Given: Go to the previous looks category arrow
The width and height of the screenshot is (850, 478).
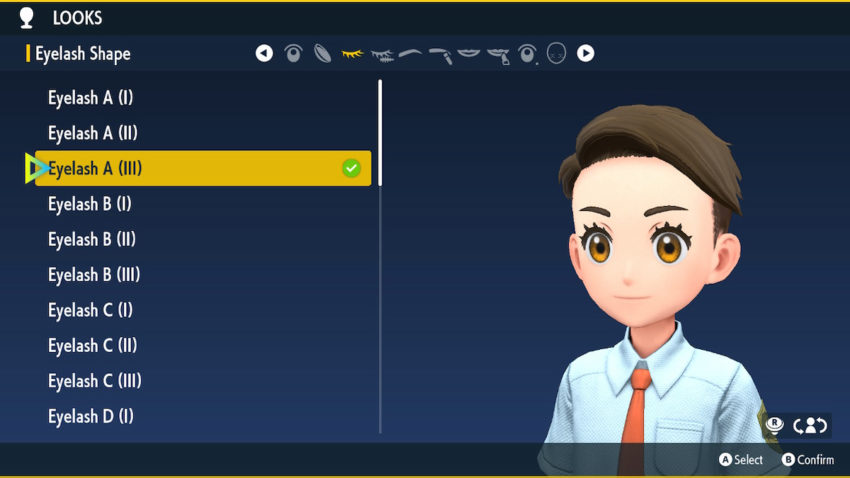Looking at the screenshot, I should [x=264, y=53].
